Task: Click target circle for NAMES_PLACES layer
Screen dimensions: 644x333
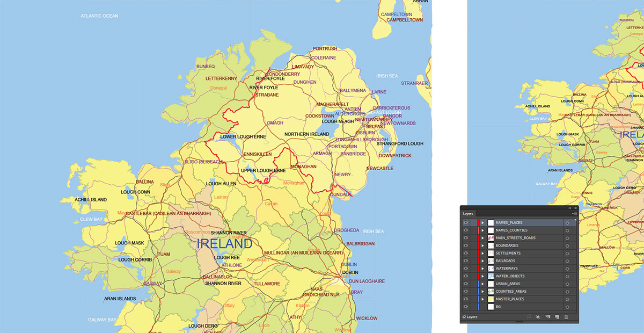Action: point(567,223)
